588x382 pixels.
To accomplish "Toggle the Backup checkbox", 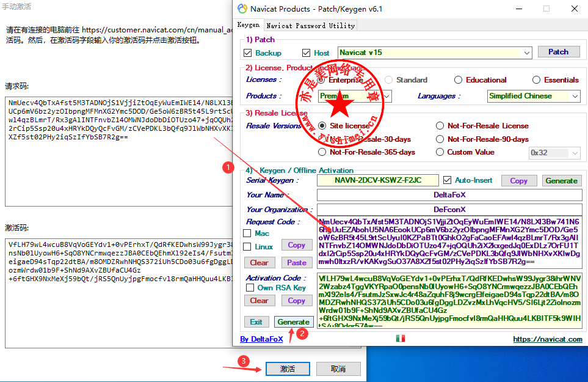I will (x=247, y=53).
